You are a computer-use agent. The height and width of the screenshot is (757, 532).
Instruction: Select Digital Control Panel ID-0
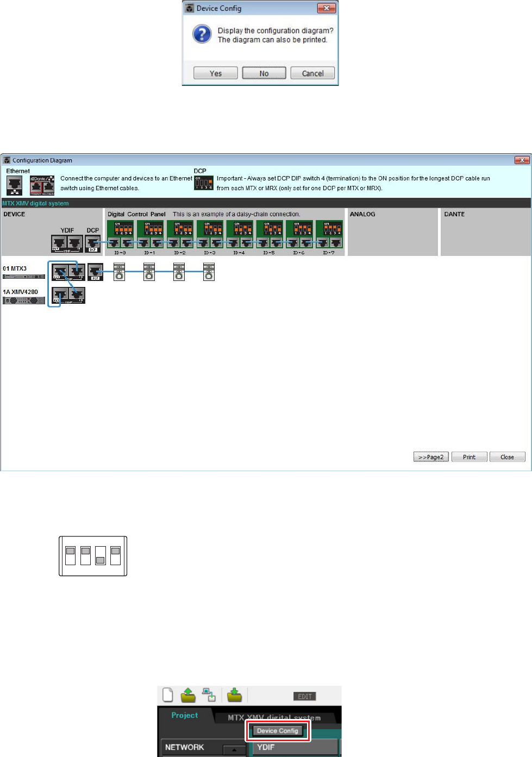[120, 235]
